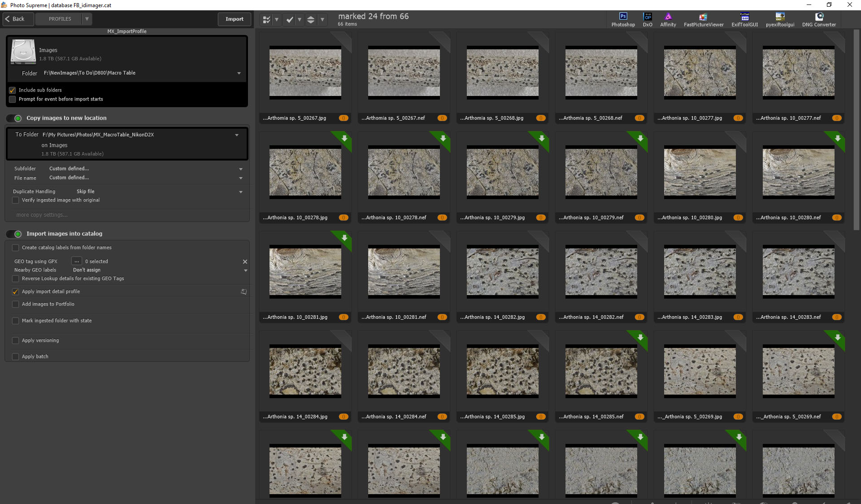Expand To Folder destination dropdown
The width and height of the screenshot is (861, 504).
pos(237,135)
